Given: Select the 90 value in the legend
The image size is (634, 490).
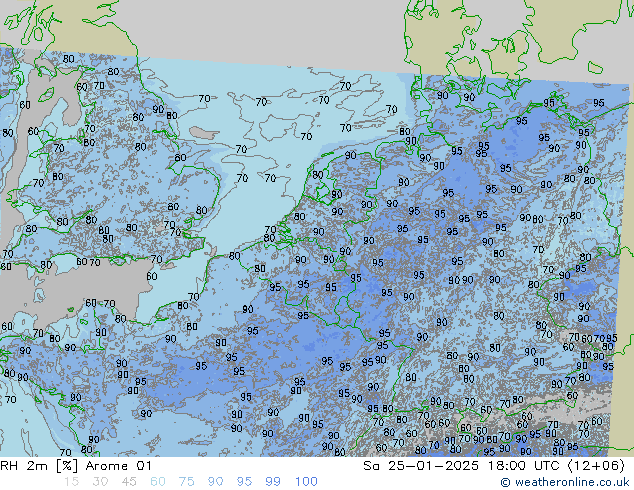Looking at the screenshot, I should tap(215, 482).
